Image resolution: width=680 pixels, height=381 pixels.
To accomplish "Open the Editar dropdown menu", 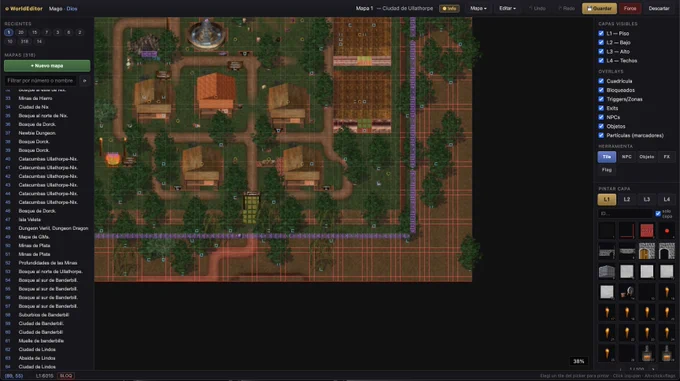I will (x=507, y=8).
